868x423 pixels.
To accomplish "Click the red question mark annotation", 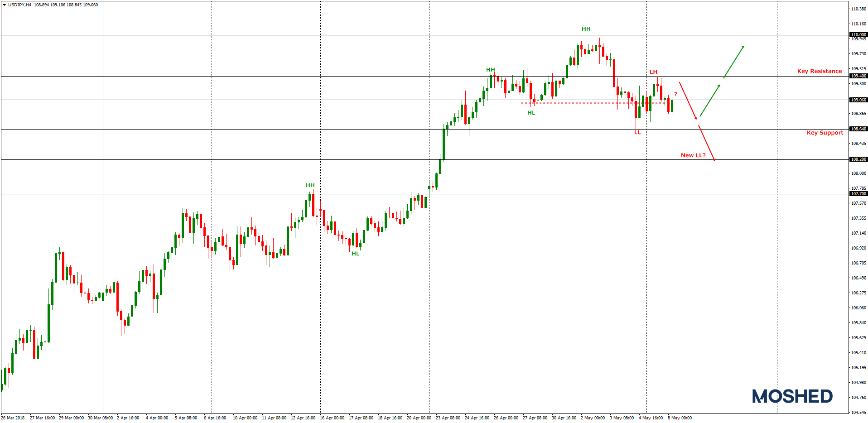I will pos(675,94).
